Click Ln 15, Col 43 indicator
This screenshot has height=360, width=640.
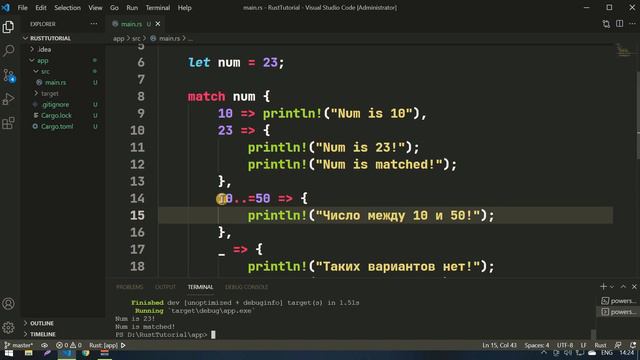(499, 345)
